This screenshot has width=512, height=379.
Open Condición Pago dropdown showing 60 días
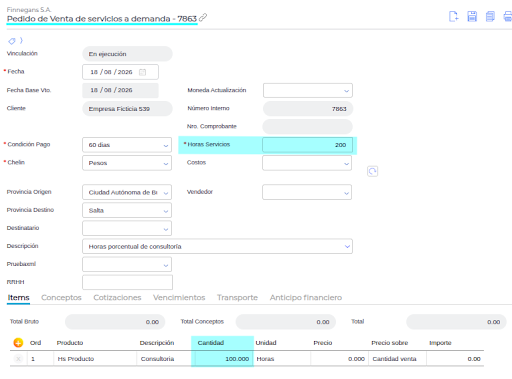127,145
